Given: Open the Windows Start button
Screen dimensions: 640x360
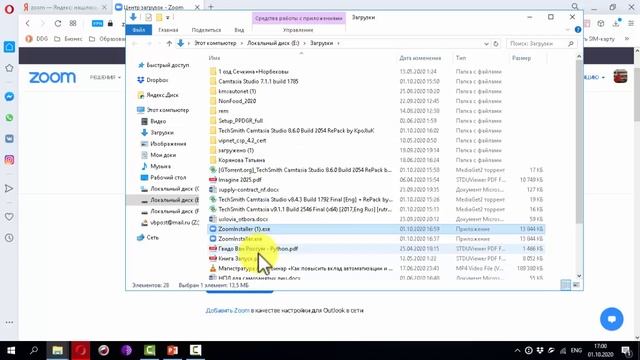Looking at the screenshot, I should tap(11, 350).
